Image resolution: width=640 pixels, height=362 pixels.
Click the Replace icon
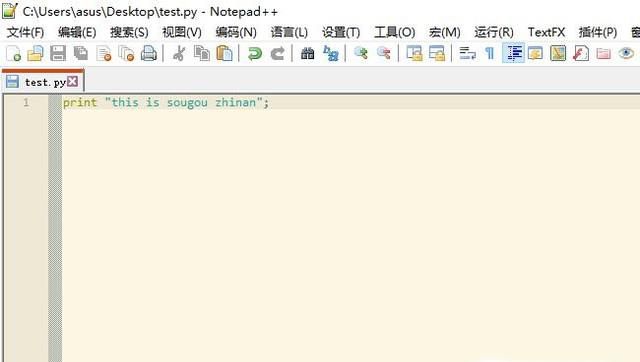click(x=331, y=53)
